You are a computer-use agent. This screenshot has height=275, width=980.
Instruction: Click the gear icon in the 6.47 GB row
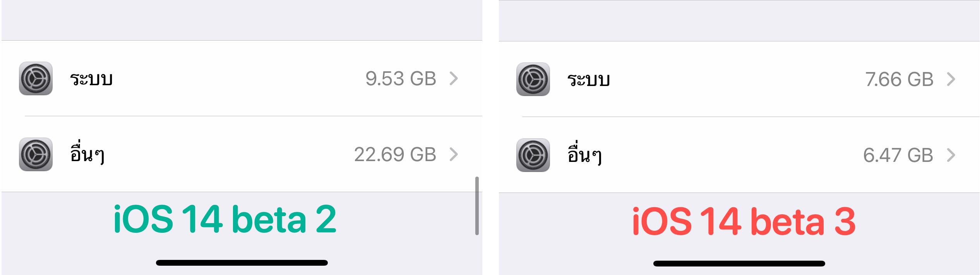click(533, 155)
